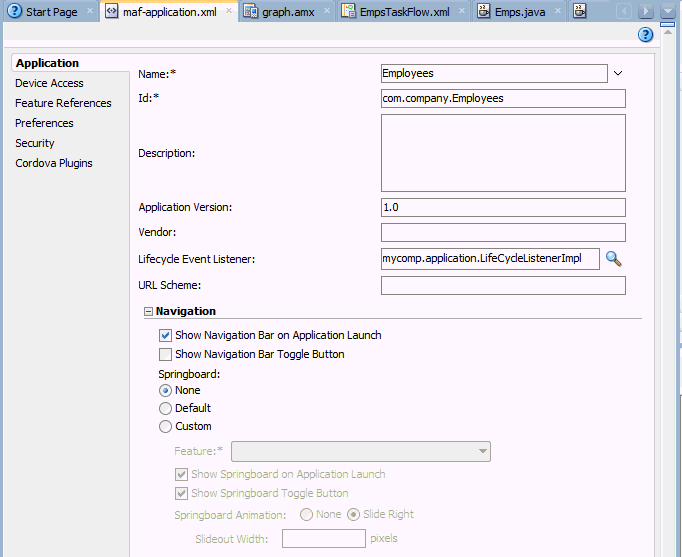Image resolution: width=682 pixels, height=557 pixels.
Task: Close the Start Page tab
Action: click(x=90, y=11)
